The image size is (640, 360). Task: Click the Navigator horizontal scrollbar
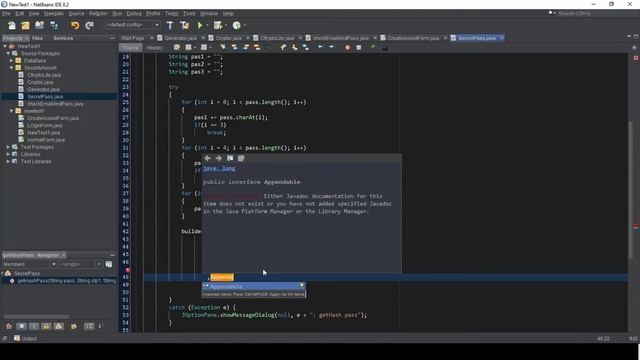36,317
